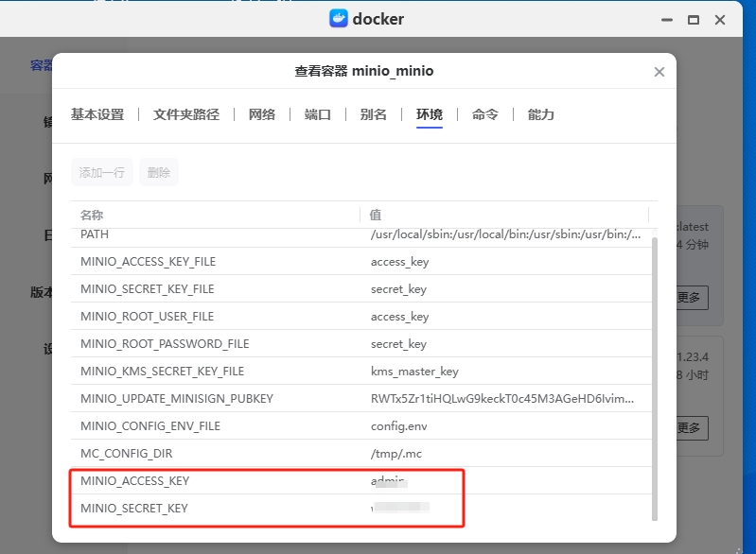Screen dimensions: 756x554
Task: Click access_key value of MINIO_ACCESS_KEY_FILE
Action: (x=399, y=262)
